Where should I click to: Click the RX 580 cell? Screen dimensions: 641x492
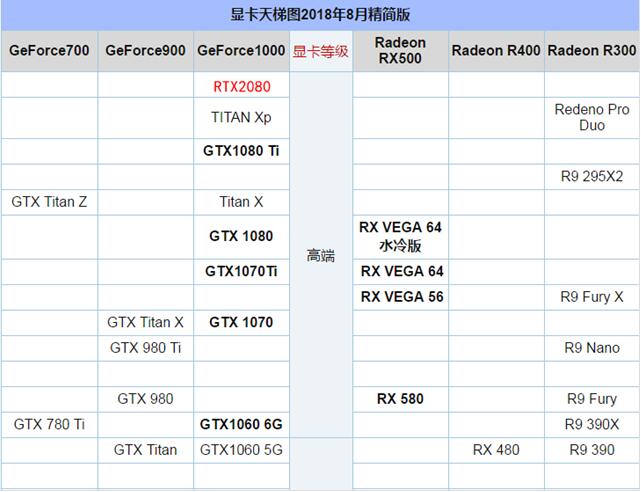[x=400, y=399]
